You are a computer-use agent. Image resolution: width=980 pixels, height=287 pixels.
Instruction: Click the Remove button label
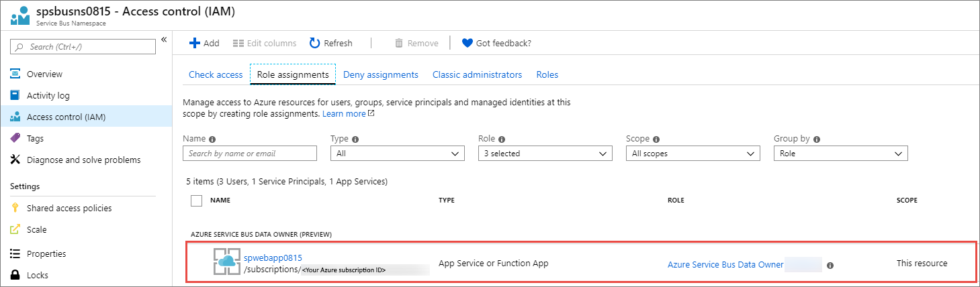(423, 43)
